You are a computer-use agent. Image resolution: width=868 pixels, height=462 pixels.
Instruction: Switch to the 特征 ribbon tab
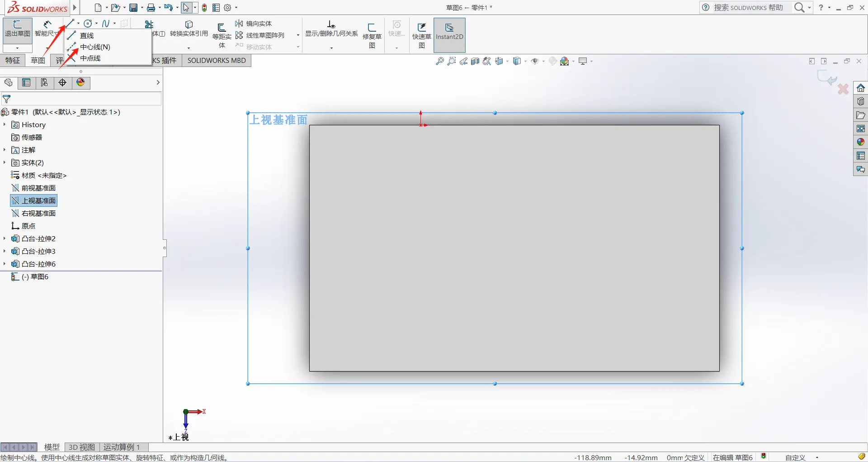pyautogui.click(x=13, y=60)
